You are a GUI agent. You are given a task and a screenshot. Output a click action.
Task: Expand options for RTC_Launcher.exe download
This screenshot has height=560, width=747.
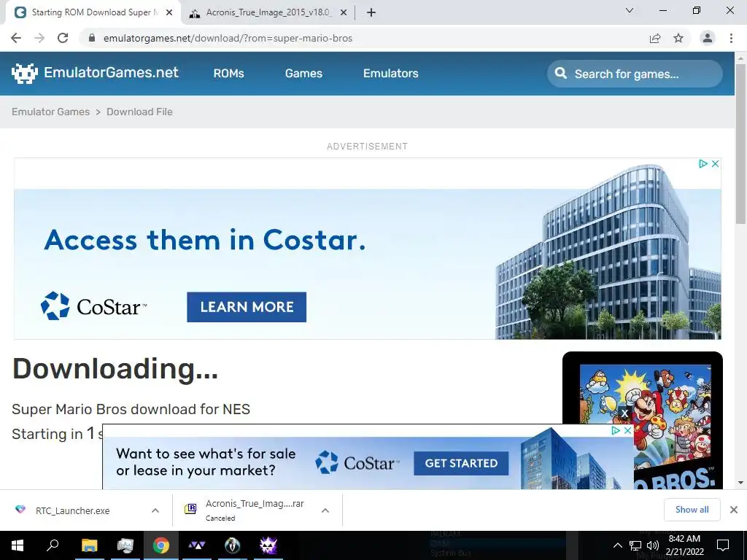click(x=155, y=510)
